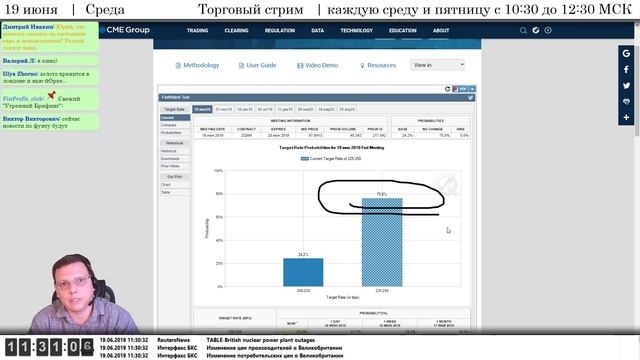Select Probabilities in the FedWatch sidebar
Image resolution: width=640 pixels, height=360 pixels.
(175, 133)
